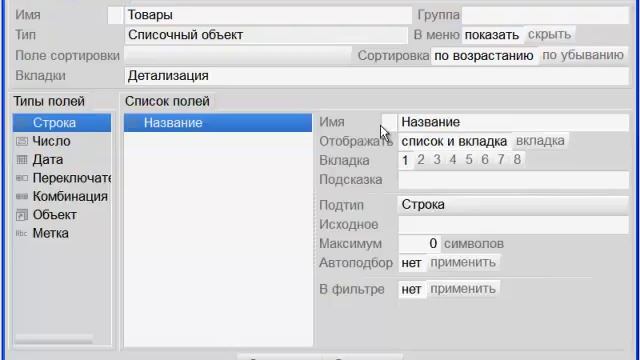Select Вкладка number 2
The image size is (640, 360).
pyautogui.click(x=421, y=160)
